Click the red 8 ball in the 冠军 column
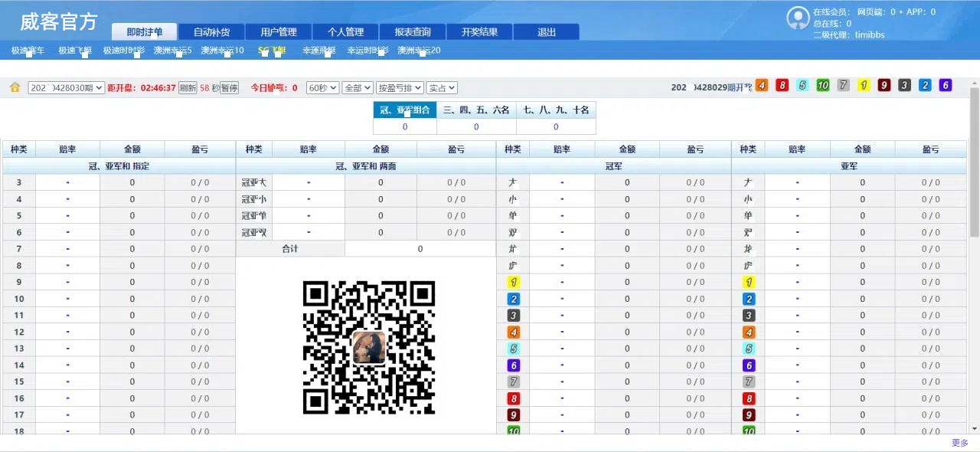 click(514, 399)
